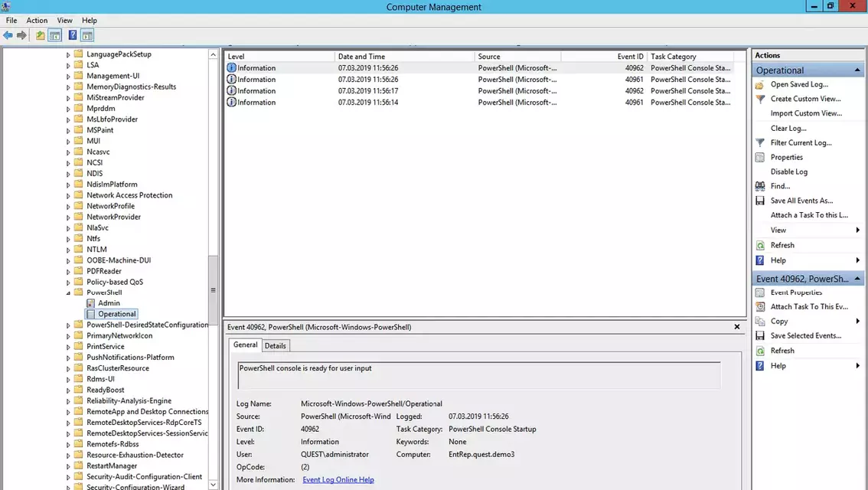Click the Save Selected Events floppy icon
This screenshot has width=868, height=490.
[x=760, y=335]
